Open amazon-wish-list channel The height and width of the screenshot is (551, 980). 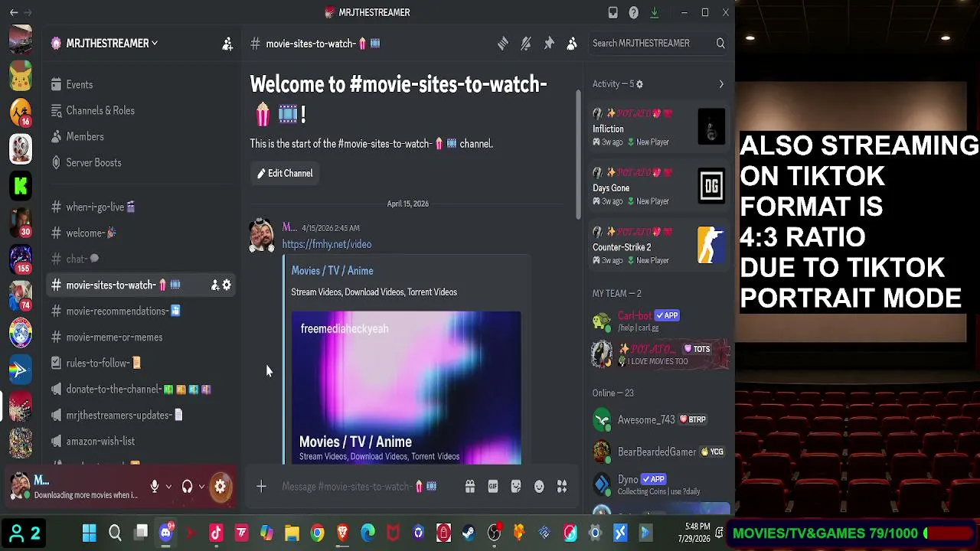click(142, 442)
